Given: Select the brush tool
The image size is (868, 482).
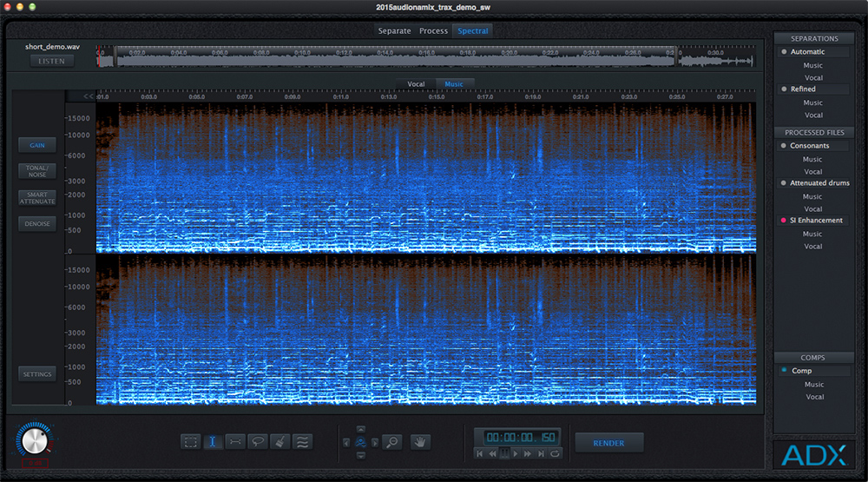Looking at the screenshot, I should (x=280, y=442).
